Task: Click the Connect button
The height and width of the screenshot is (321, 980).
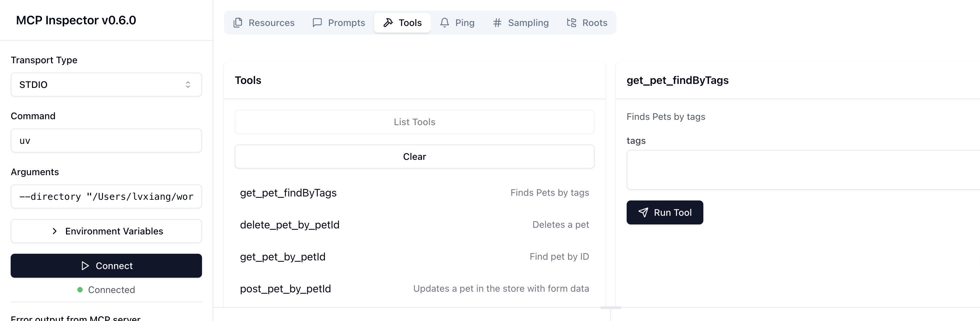Action: (106, 266)
